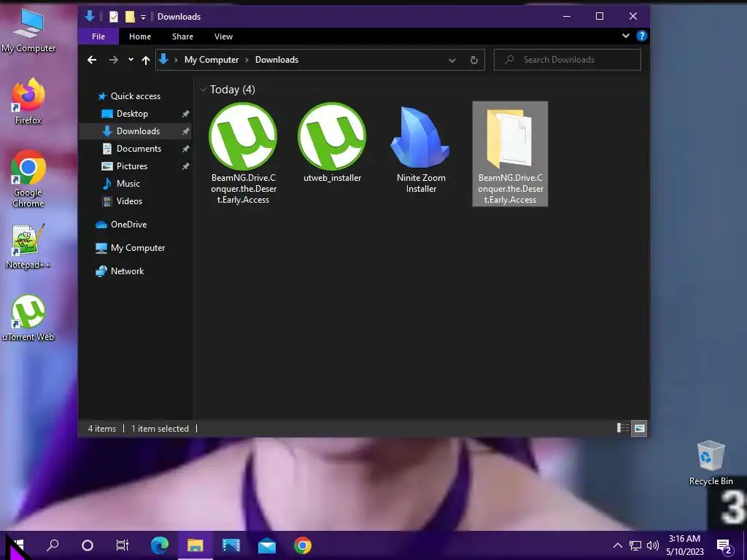
Task: Click the Forward navigation arrow
Action: tap(113, 60)
